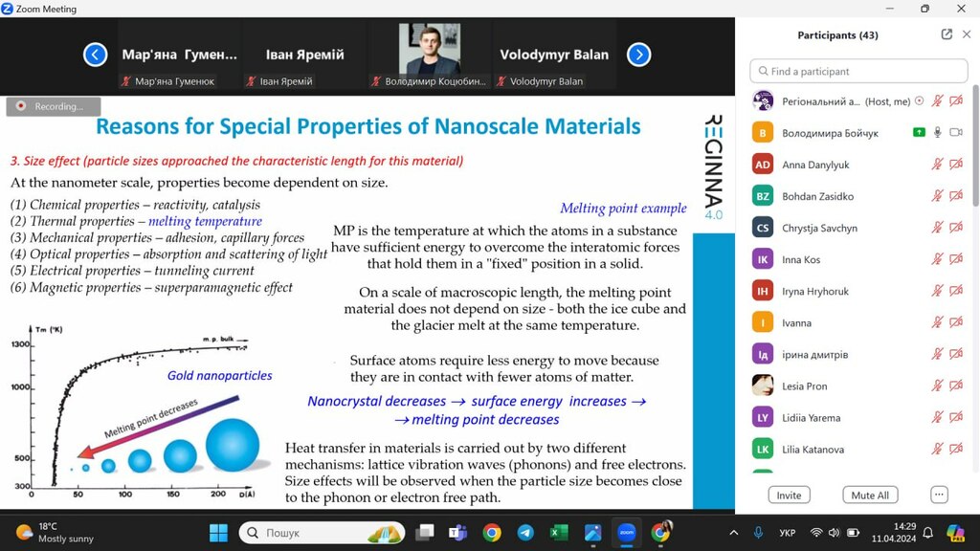Show the next gallery participants
Image resolution: width=980 pixels, height=551 pixels.
(638, 55)
